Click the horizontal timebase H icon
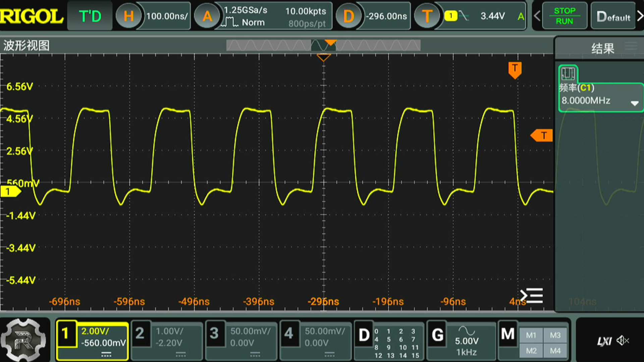The height and width of the screenshot is (362, 644). (x=129, y=16)
